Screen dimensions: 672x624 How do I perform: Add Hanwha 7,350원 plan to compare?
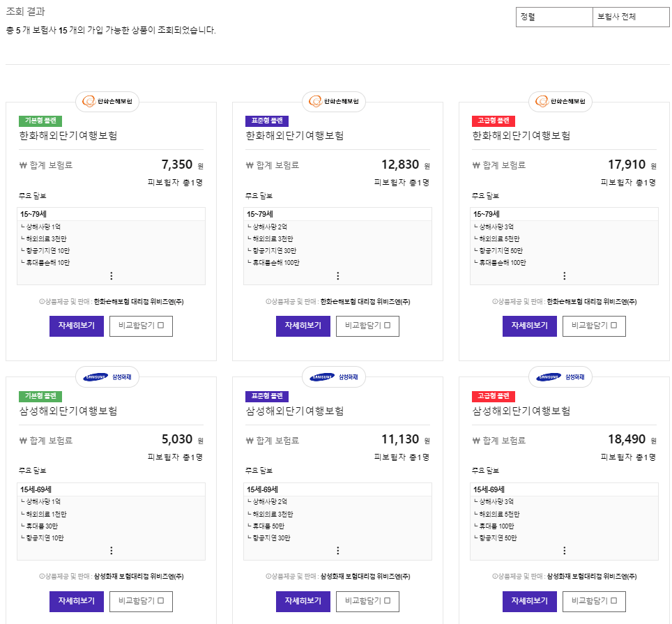pos(141,326)
